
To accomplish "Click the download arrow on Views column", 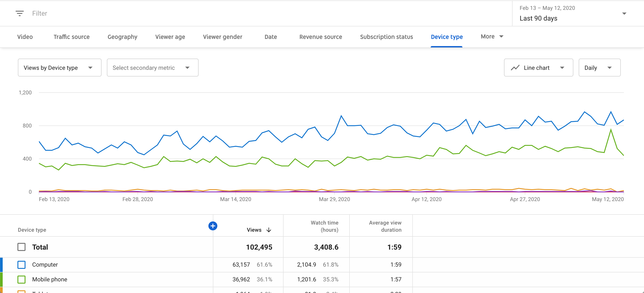I will (269, 229).
